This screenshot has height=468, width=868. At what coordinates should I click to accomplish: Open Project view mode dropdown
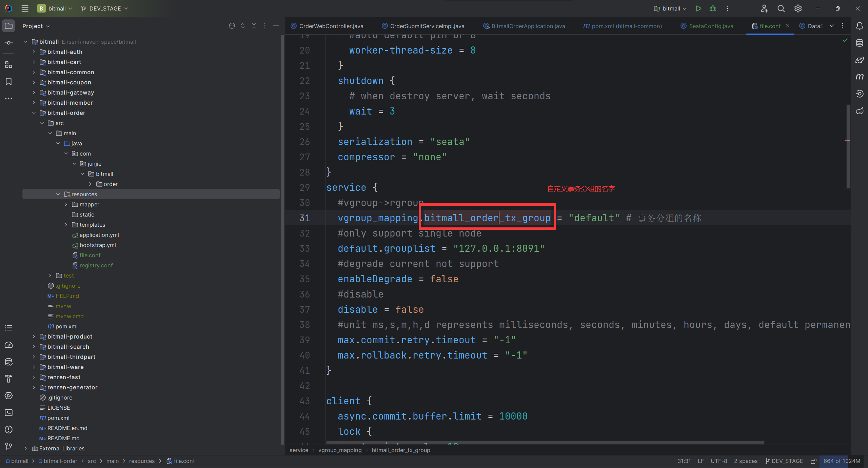pyautogui.click(x=36, y=26)
